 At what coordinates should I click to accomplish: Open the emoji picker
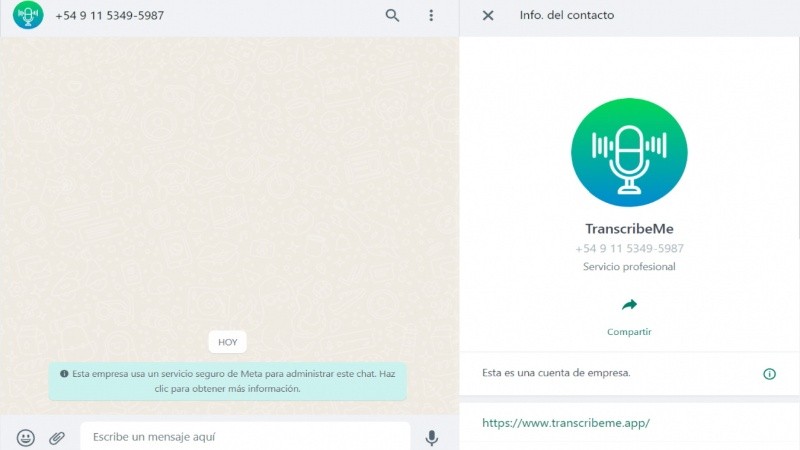click(x=26, y=437)
